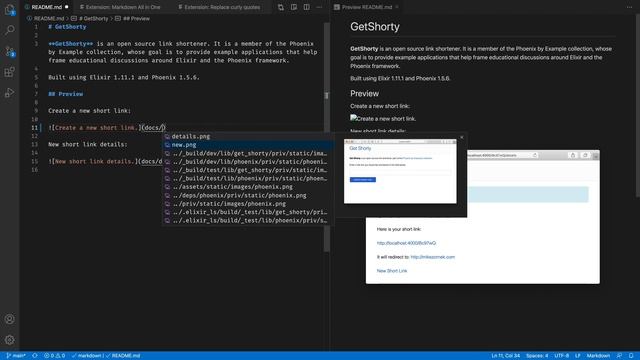640x360 pixels.
Task: Select the ../.elixir_ls/build/_test/lib/get_shorty suggestion
Action: point(249,212)
